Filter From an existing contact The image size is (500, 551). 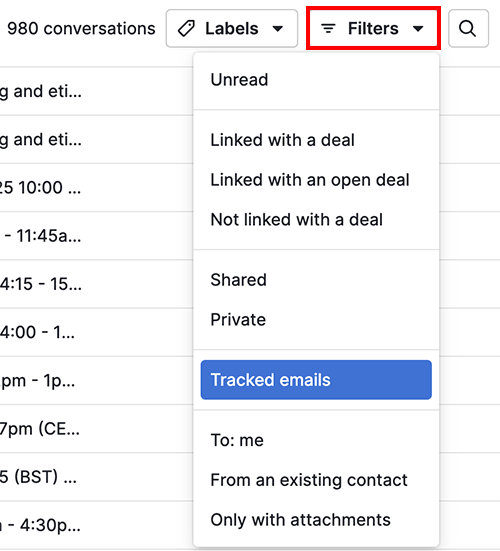(x=316, y=480)
